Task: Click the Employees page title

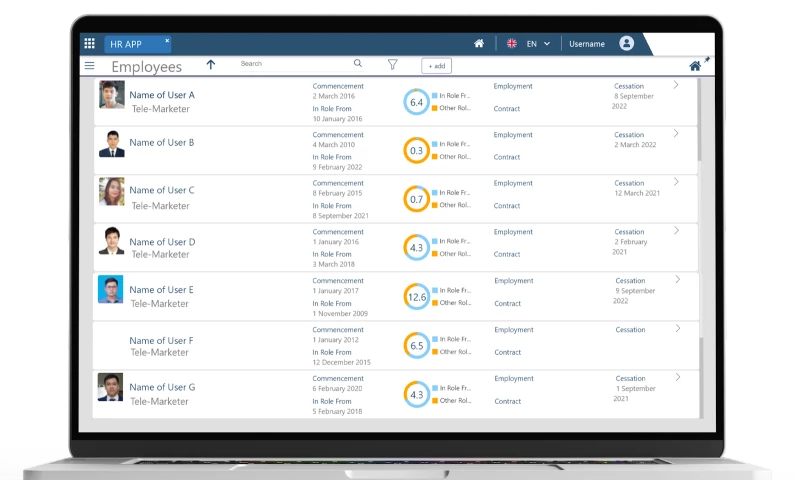Action: (x=146, y=66)
